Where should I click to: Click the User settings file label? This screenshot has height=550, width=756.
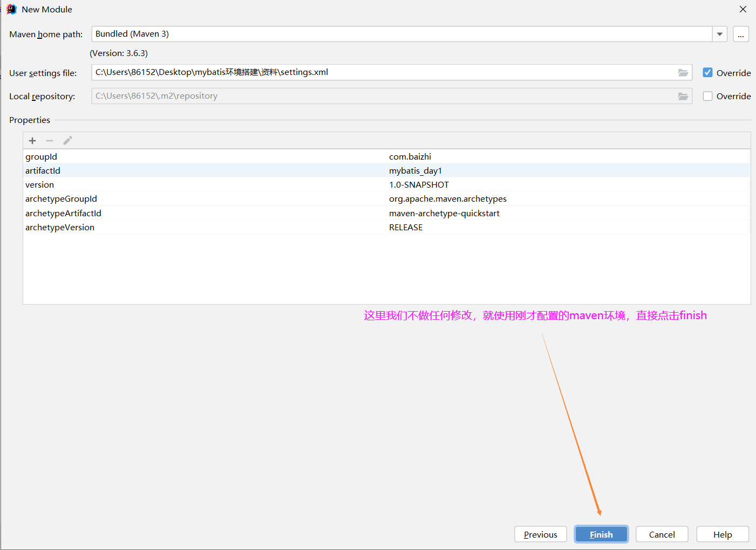(x=43, y=73)
